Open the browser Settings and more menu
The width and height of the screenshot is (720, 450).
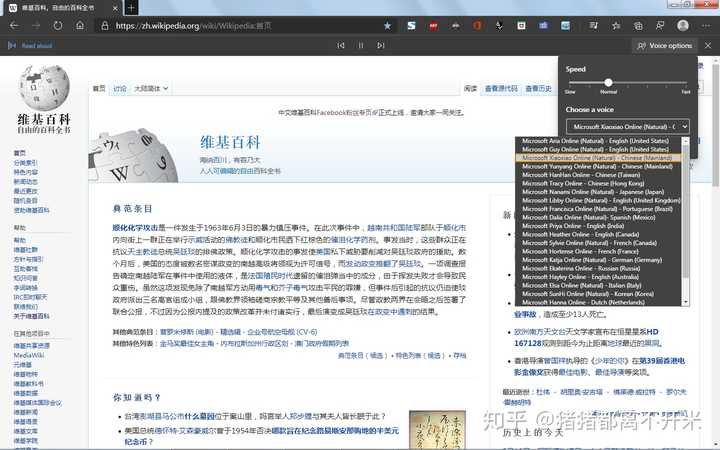pyautogui.click(x=706, y=26)
